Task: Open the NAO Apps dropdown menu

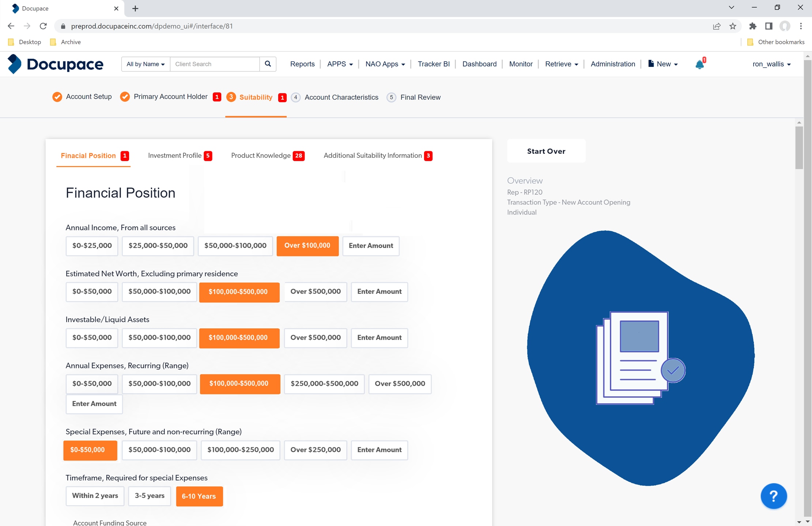Action: click(x=385, y=64)
